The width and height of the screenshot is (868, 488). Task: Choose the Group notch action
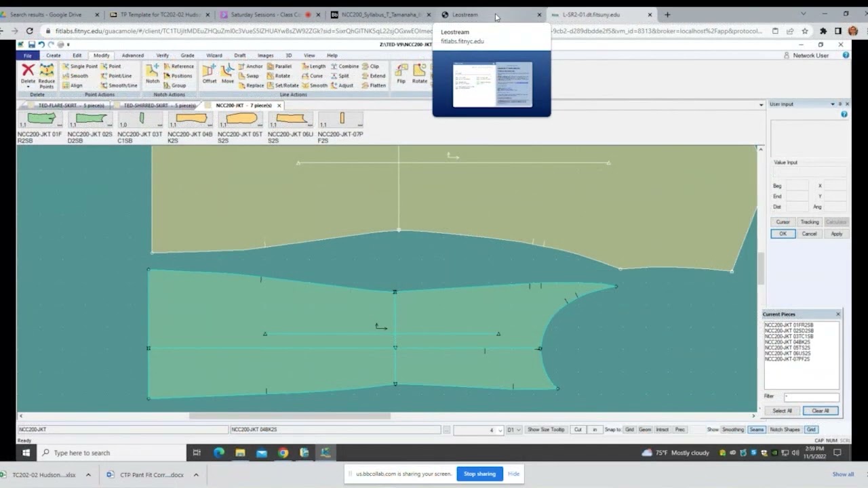click(x=174, y=85)
